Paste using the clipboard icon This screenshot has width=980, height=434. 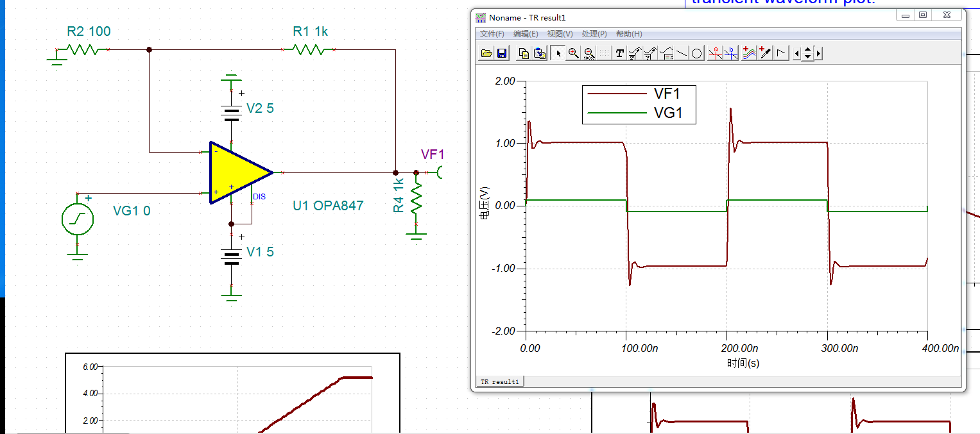coord(540,53)
